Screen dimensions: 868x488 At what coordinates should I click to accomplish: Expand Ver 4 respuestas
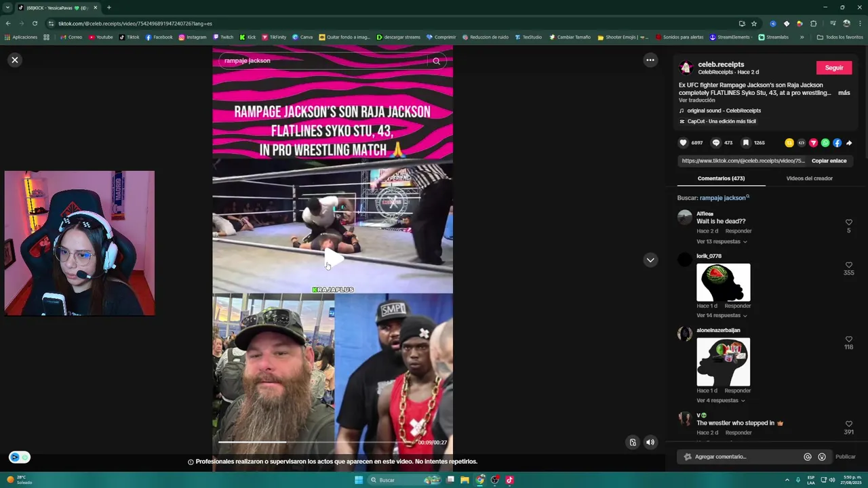(x=720, y=401)
